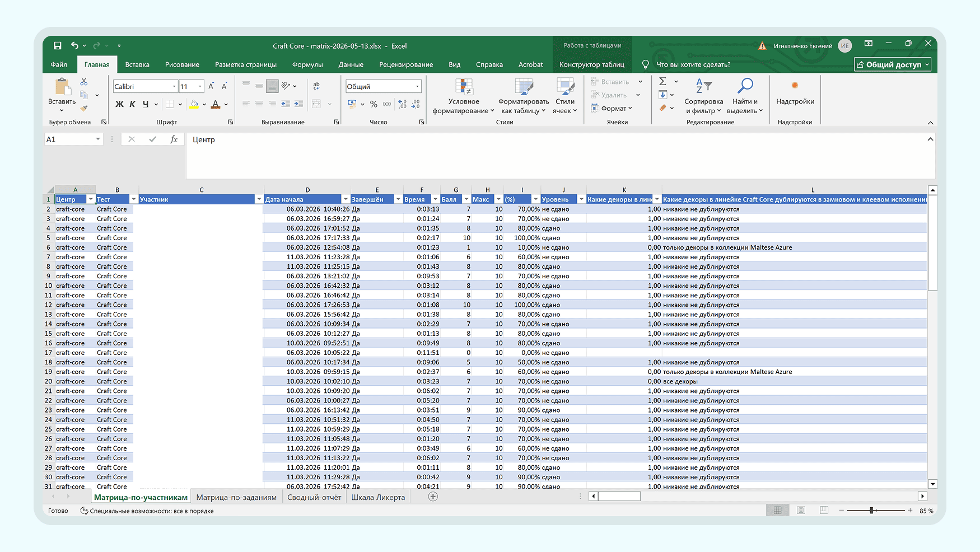Undo the last action
The image size is (980, 552).
coord(74,46)
